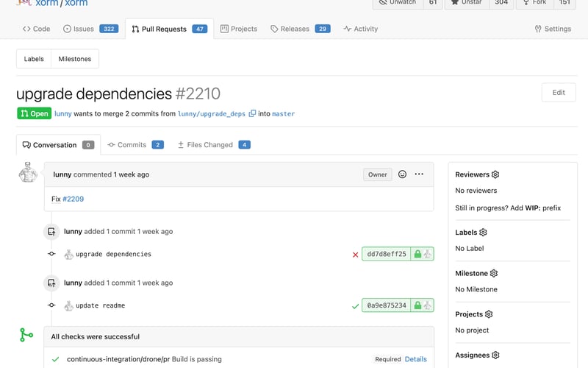588x368 pixels.
Task: Open the Issues tab
Action: 90,29
